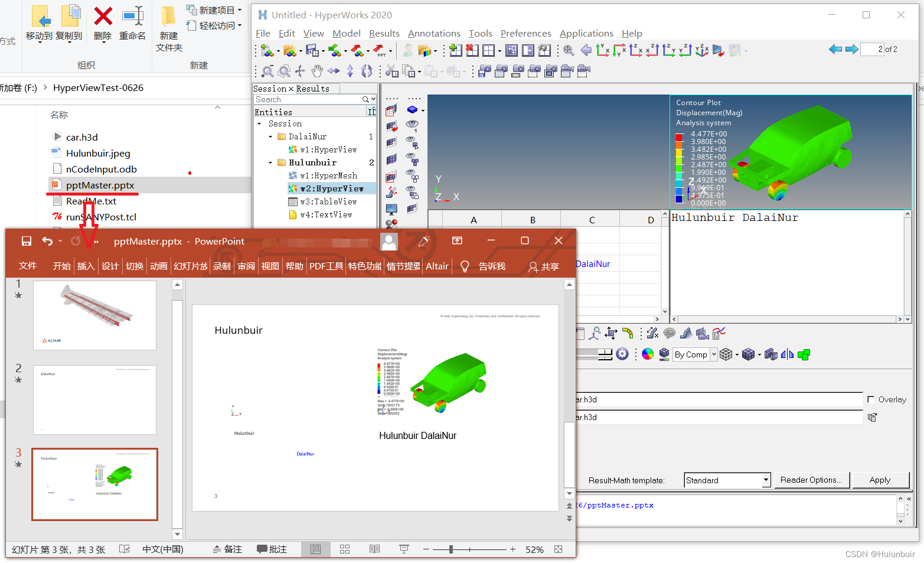Viewport: 924px width, 563px height.
Task: Click the Cut Window scissors icon
Action: [x=391, y=71]
